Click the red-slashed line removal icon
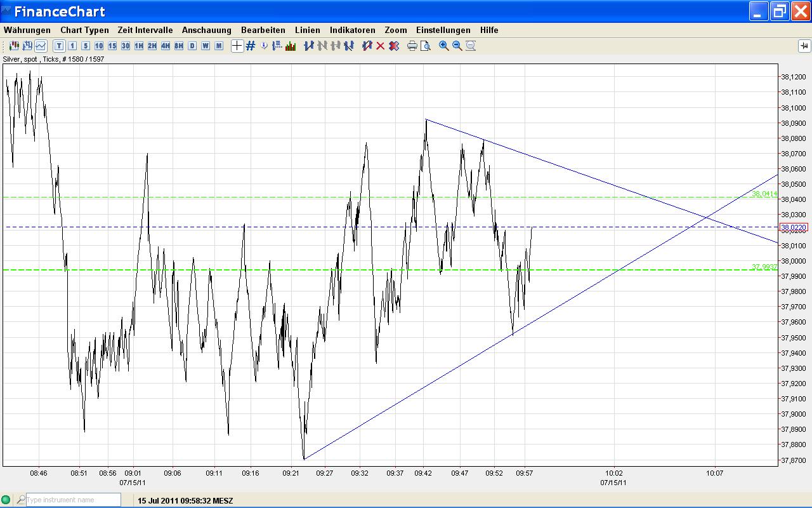This screenshot has width=812, height=508. pyautogui.click(x=367, y=46)
